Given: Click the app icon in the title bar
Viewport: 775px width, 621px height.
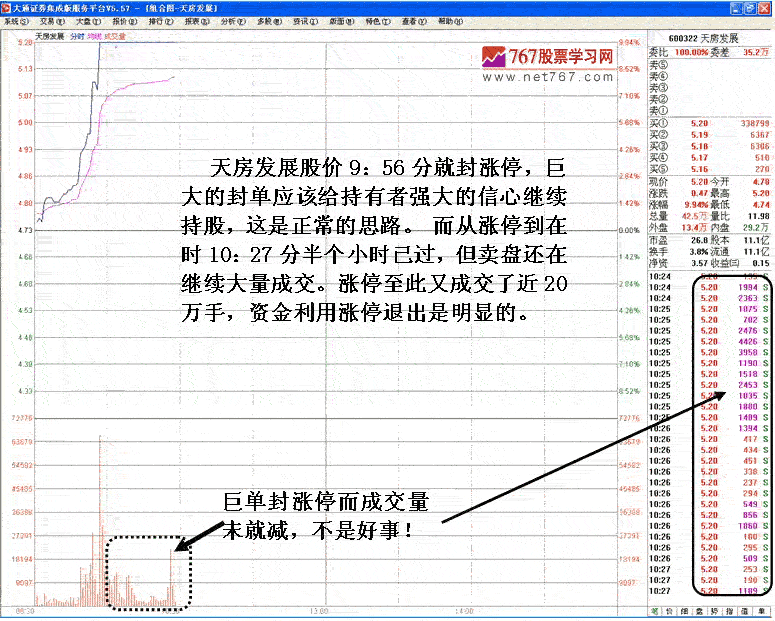Looking at the screenshot, I should pyautogui.click(x=6, y=7).
